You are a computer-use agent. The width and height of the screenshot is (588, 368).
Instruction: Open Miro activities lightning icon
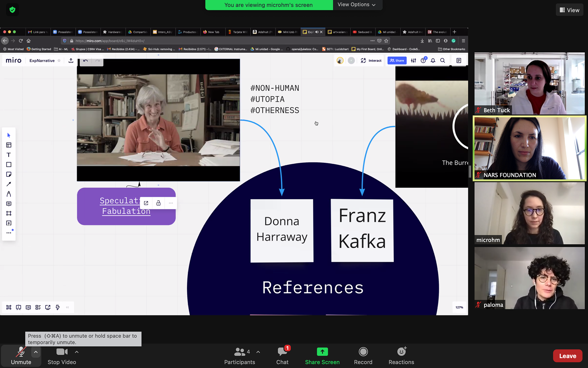click(x=58, y=307)
